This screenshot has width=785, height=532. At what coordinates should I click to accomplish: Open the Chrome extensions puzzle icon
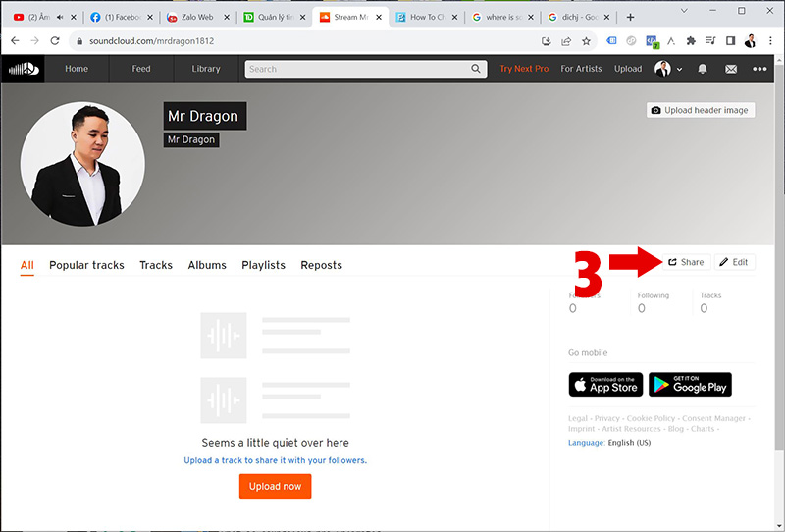(690, 41)
